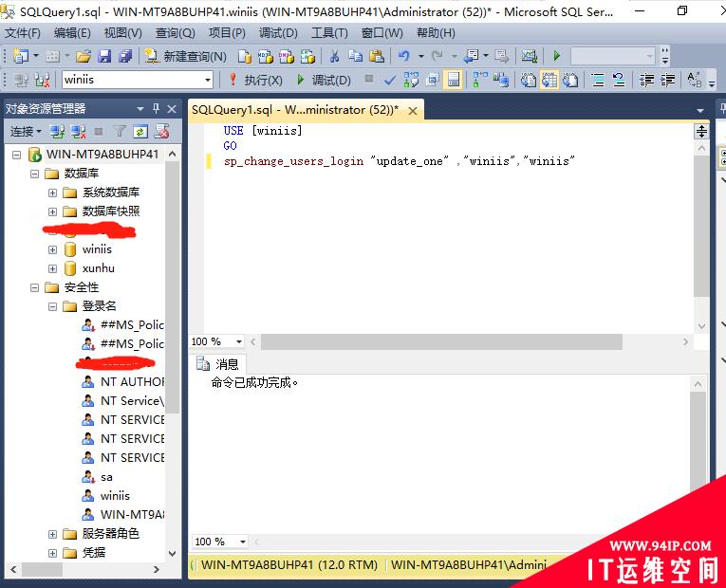
Task: Click the Activity Monitor icon
Action: pyautogui.click(x=529, y=57)
